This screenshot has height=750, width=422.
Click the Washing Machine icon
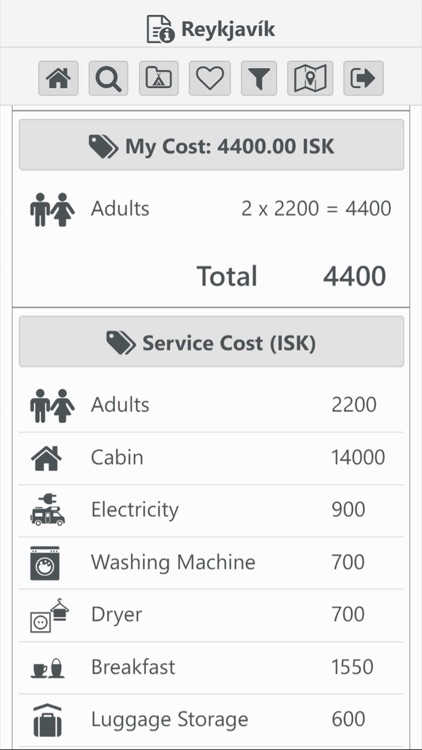(45, 563)
